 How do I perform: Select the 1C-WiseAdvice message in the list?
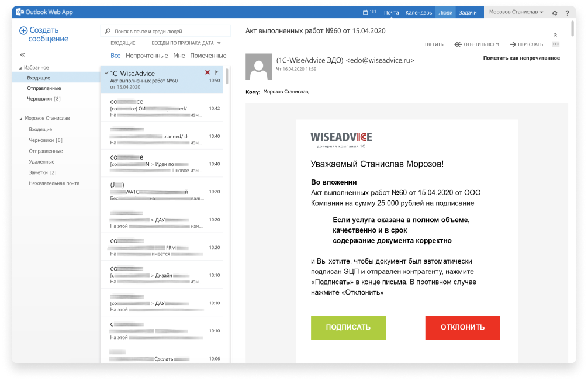point(162,80)
